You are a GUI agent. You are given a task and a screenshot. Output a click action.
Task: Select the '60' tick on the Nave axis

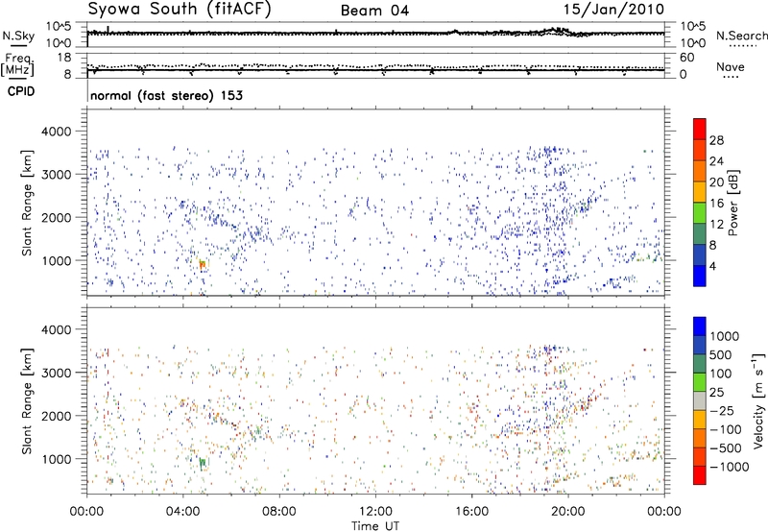click(x=686, y=58)
